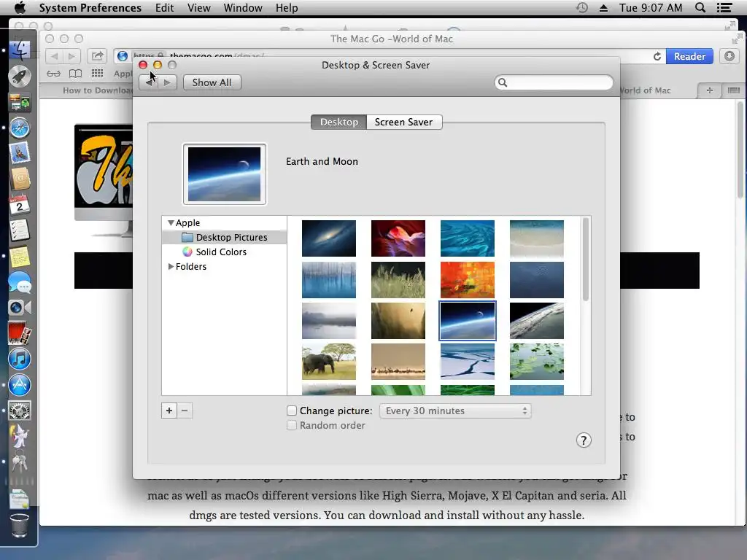Open Trash in the Dock

coord(20,526)
